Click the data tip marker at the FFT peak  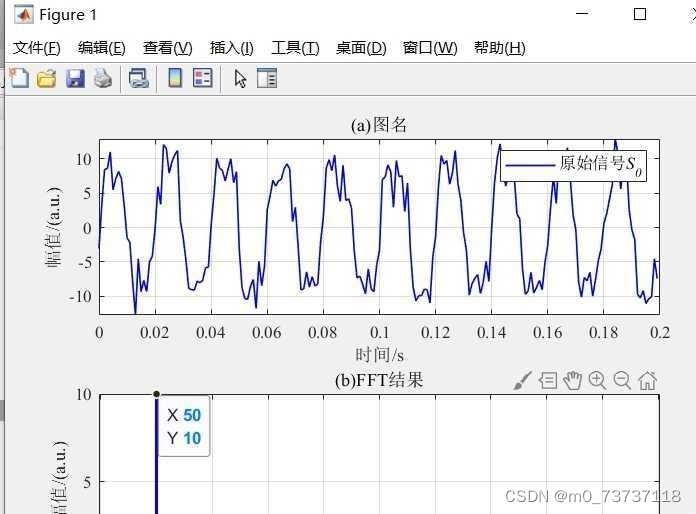coord(156,394)
